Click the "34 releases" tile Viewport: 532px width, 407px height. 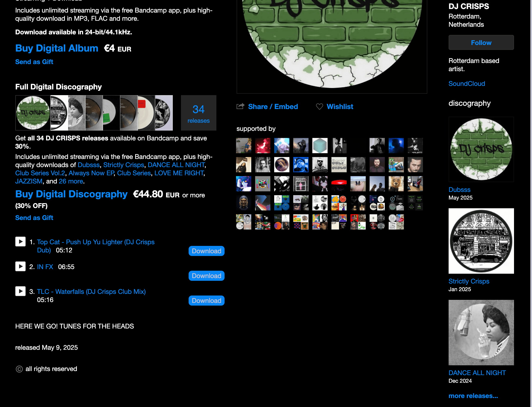[x=199, y=113]
